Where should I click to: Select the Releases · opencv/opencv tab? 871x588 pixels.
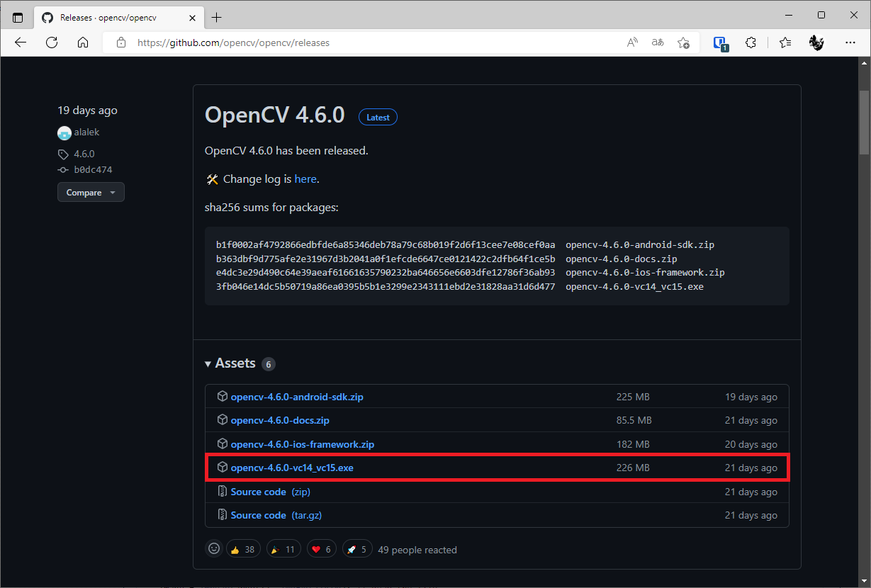click(x=117, y=17)
